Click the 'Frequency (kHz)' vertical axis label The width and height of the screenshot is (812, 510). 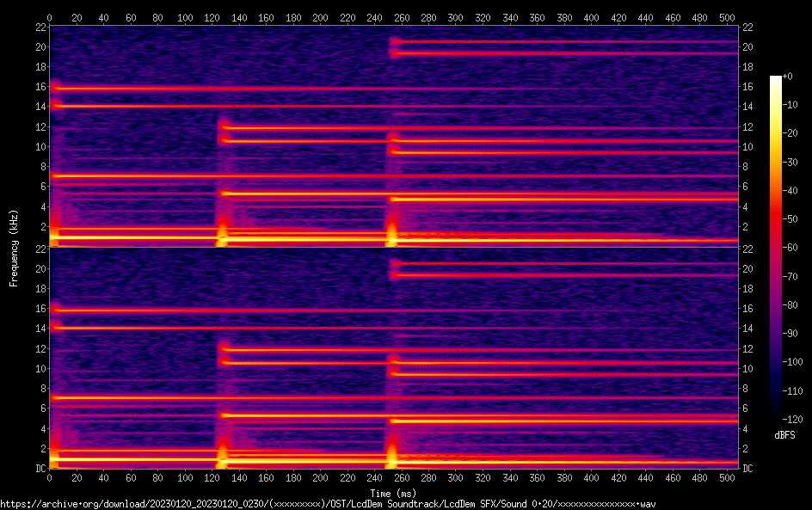[14, 248]
